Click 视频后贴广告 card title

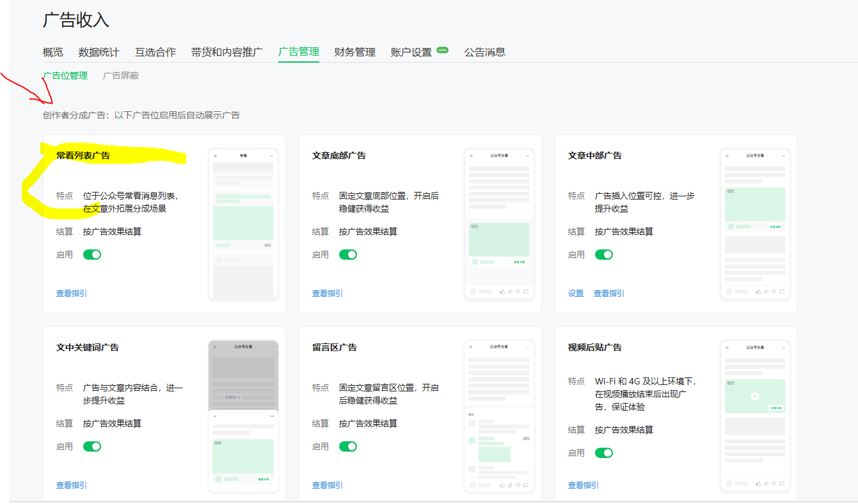point(595,347)
